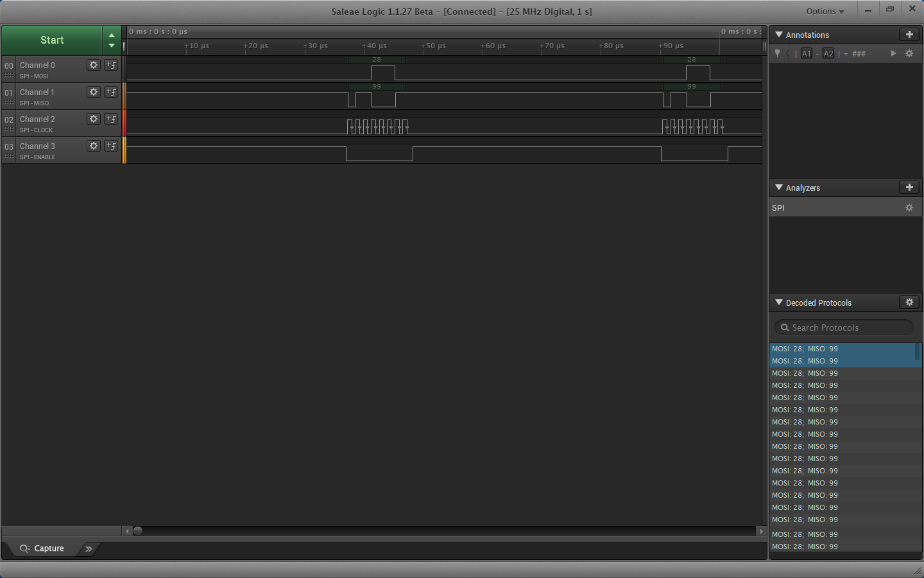Collapse the Annotations panel
Screen dimensions: 924x578
click(779, 35)
